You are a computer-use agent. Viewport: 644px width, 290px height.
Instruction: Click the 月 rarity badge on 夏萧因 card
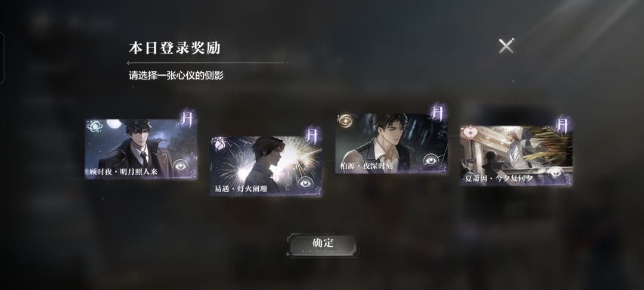(x=563, y=124)
